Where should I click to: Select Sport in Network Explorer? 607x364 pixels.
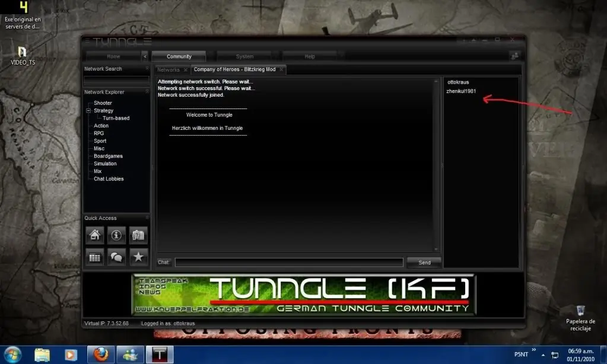(x=100, y=141)
